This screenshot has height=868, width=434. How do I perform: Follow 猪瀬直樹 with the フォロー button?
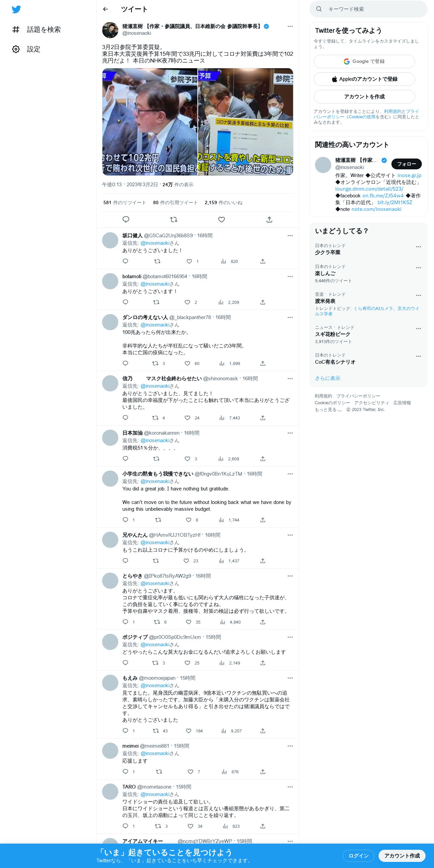(406, 164)
